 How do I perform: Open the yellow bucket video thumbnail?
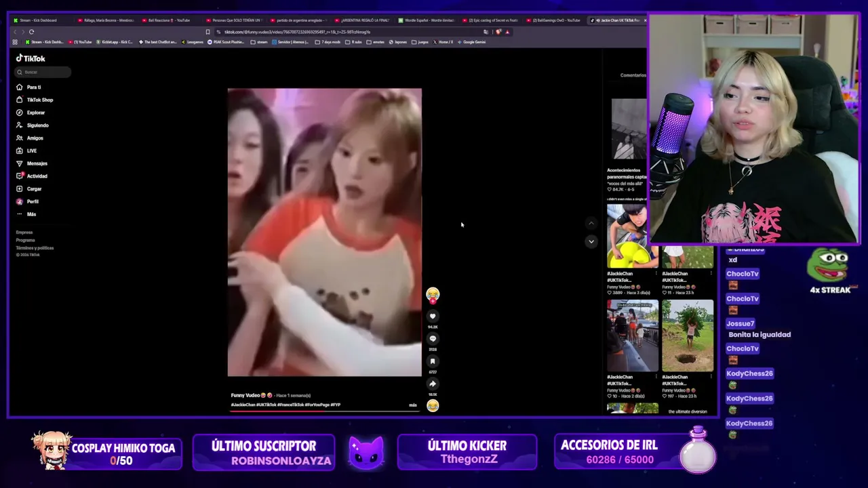(633, 235)
